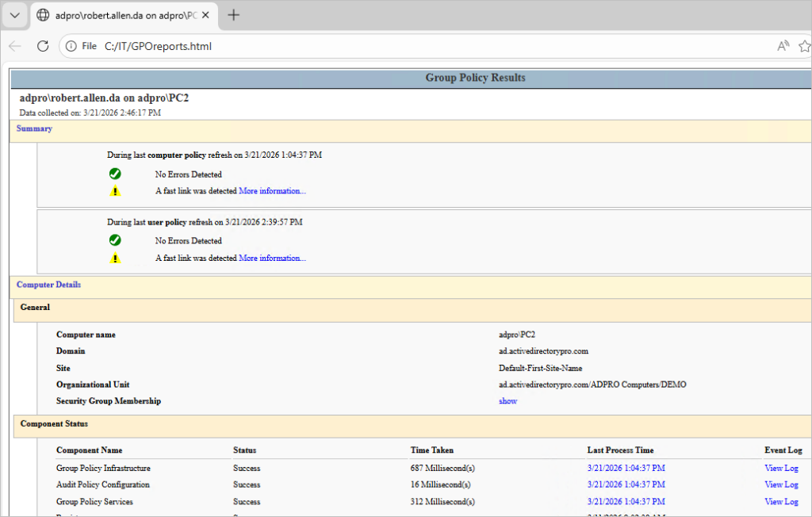This screenshot has width=812, height=517.
Task: Click the Computer name label
Action: click(x=86, y=335)
